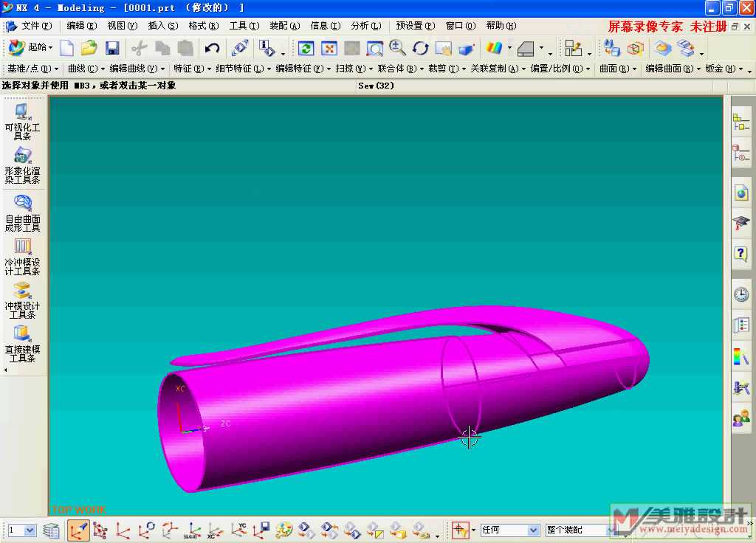Click the Zoom magnifier tool
Image resolution: width=756 pixels, height=543 pixels.
[x=397, y=49]
